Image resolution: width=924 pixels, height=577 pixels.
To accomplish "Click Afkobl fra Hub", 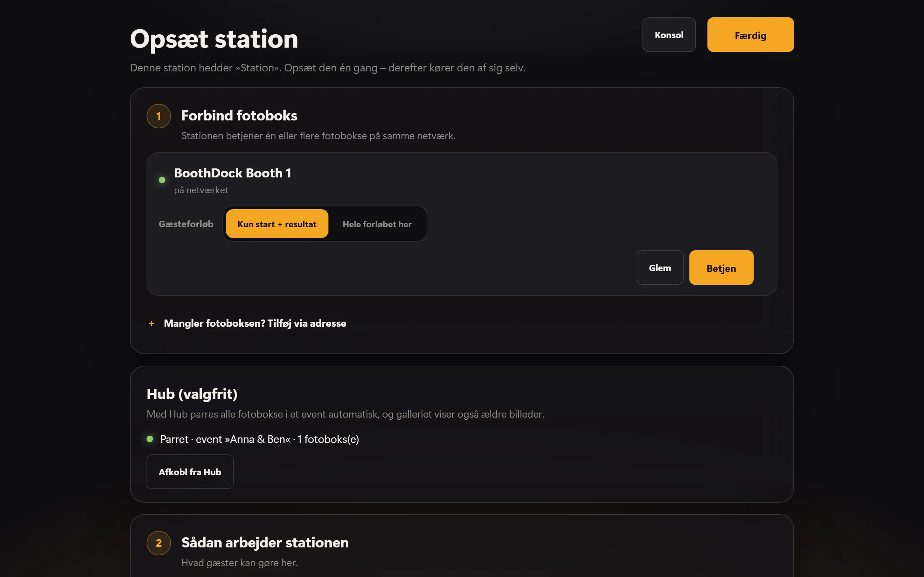I will click(x=190, y=472).
